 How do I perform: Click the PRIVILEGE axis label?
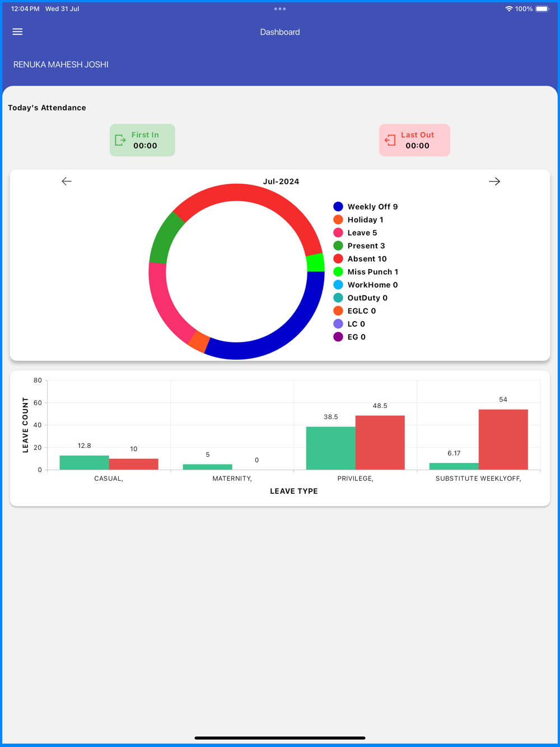pos(355,479)
